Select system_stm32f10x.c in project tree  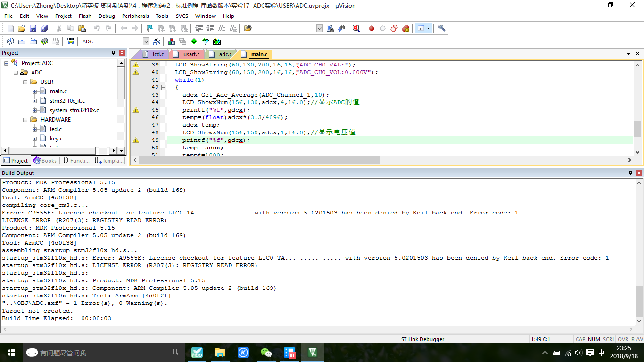(x=74, y=110)
